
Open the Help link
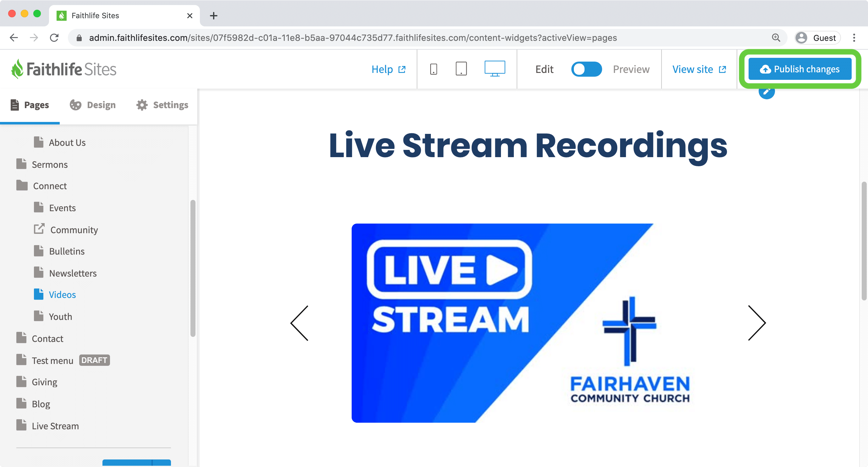[x=388, y=69]
